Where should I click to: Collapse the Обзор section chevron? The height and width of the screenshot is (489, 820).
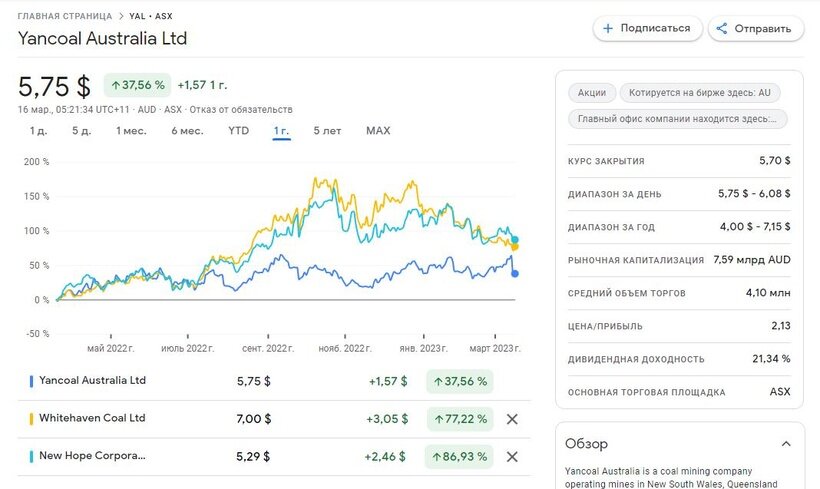tap(786, 444)
